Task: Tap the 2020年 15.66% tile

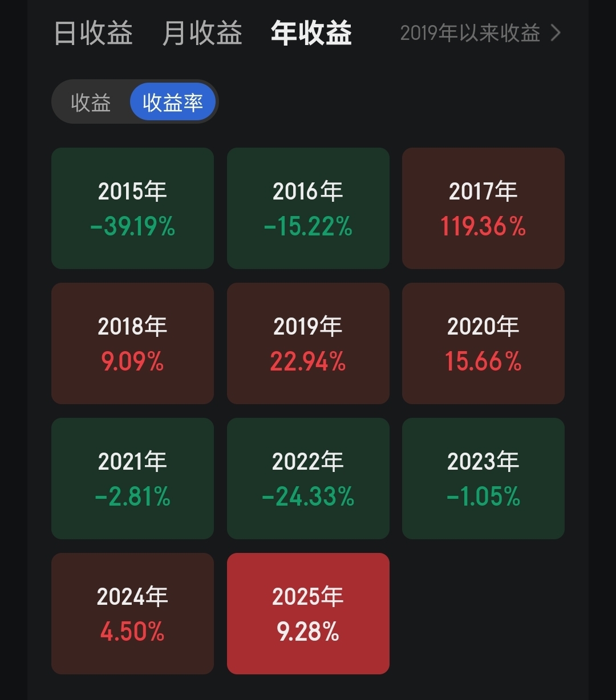Action: click(483, 343)
